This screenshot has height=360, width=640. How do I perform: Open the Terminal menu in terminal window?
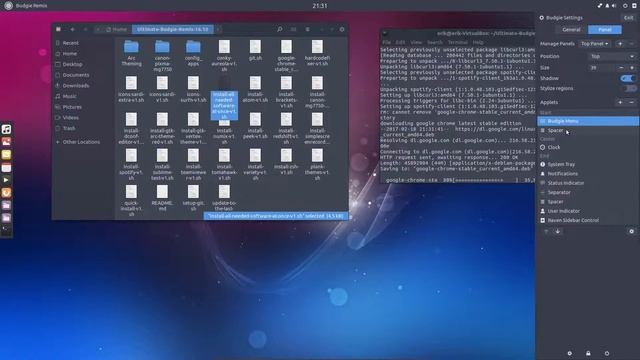[x=458, y=42]
